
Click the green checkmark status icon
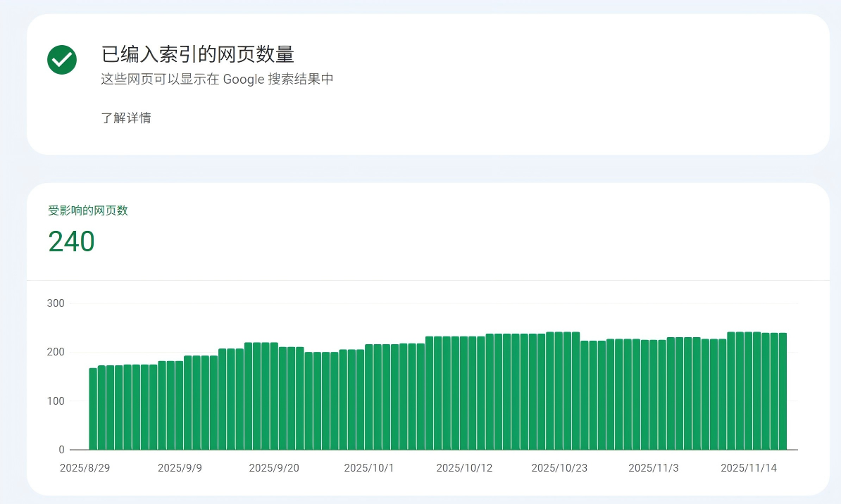tap(62, 59)
